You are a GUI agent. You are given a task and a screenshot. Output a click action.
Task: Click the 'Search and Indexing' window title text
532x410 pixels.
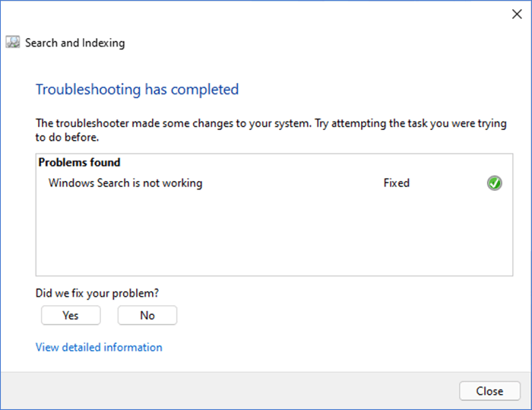(74, 43)
